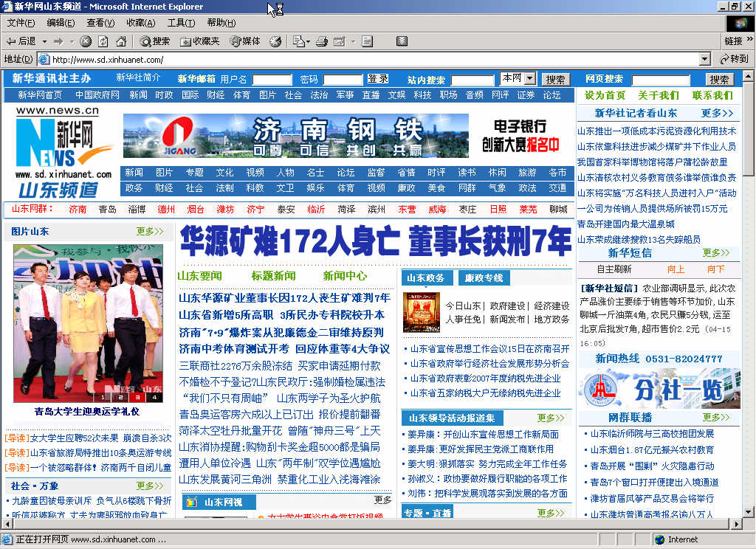This screenshot has width=756, height=549.
Task: Select the 标题新闻 tab
Action: click(273, 276)
